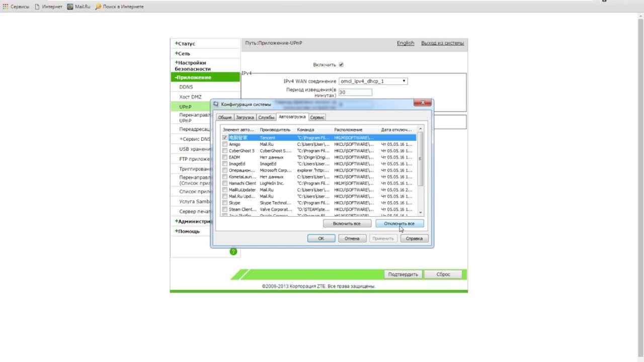This screenshot has width=644, height=362.
Task: Click Сброс button on router page
Action: [x=443, y=275]
